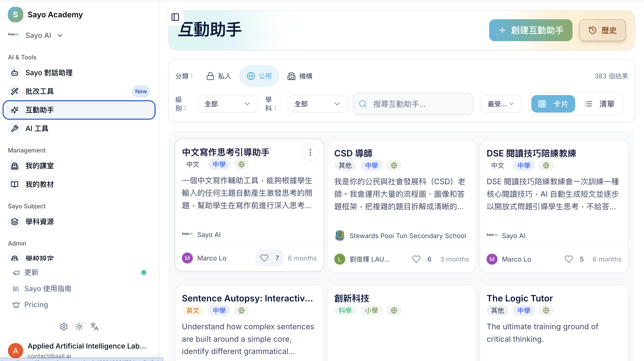The height and width of the screenshot is (361, 644).
Task: Click the 科學 tag on 創新科技 card
Action: pos(345,310)
